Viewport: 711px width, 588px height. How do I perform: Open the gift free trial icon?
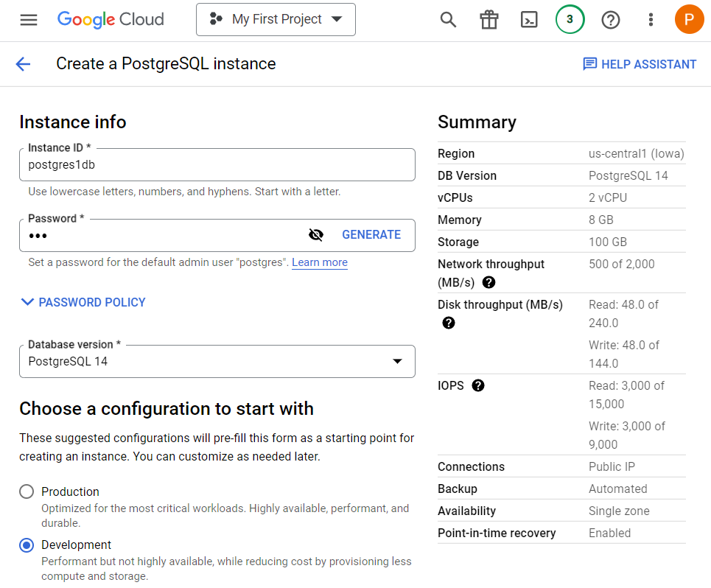[x=488, y=19]
